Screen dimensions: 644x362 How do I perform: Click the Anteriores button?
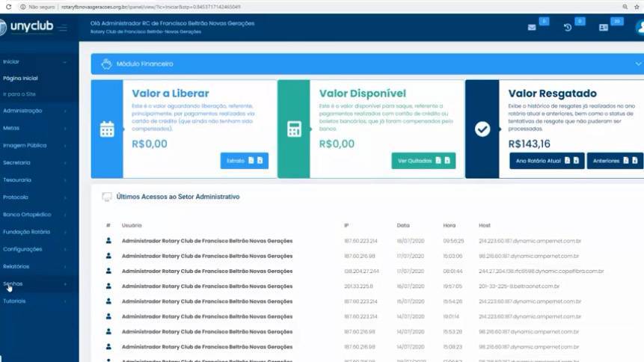click(x=614, y=161)
